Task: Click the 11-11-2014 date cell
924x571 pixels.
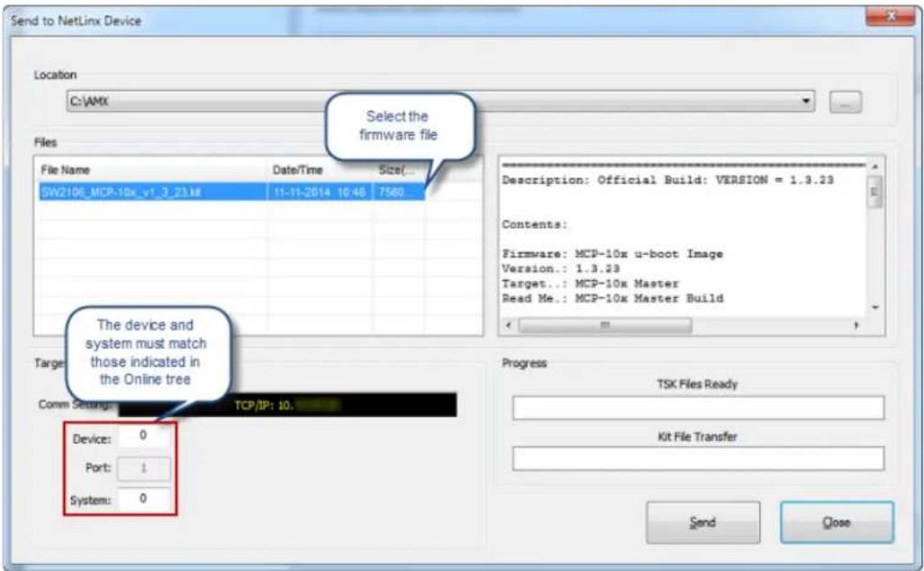Action: tap(320, 192)
